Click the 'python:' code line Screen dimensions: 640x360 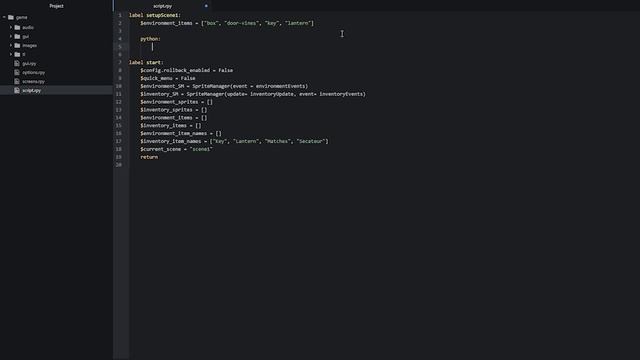coord(151,39)
